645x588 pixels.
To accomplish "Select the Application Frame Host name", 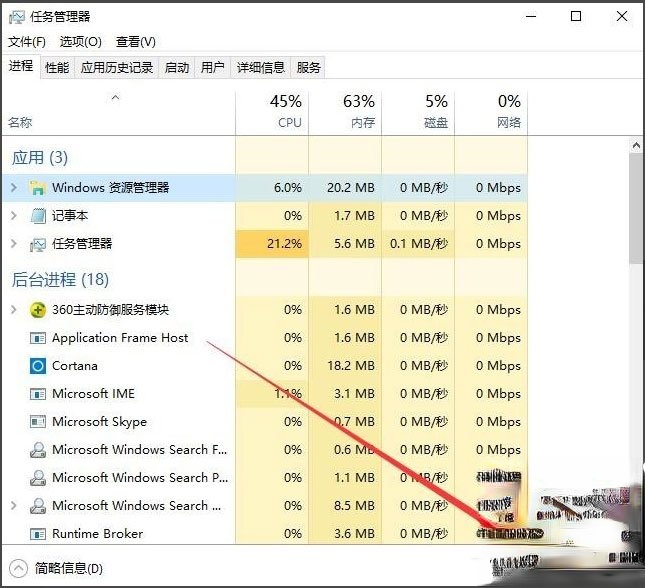I will 120,338.
